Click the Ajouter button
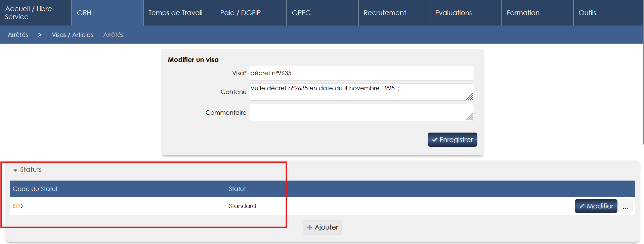The image size is (644, 244). (x=322, y=227)
